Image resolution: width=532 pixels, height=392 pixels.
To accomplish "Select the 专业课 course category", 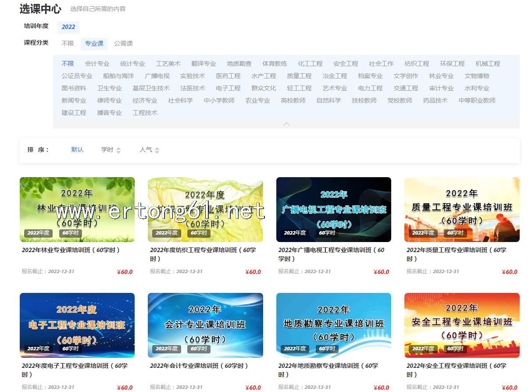I will pyautogui.click(x=94, y=43).
